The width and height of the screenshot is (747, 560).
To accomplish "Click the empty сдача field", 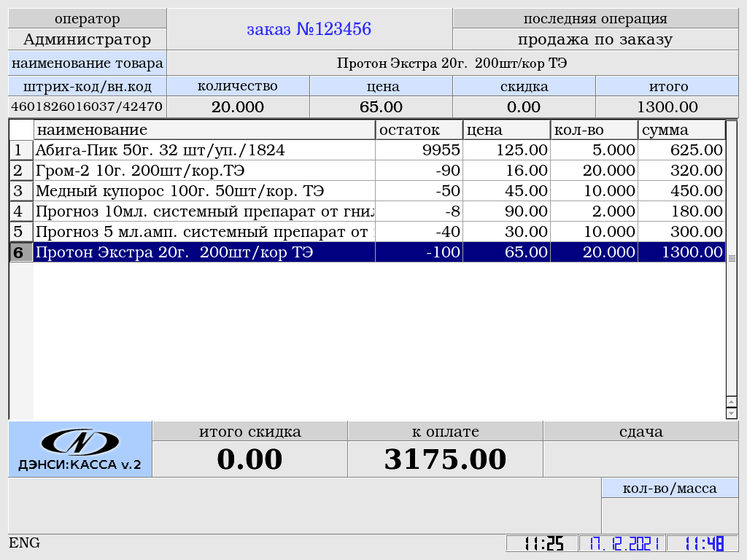I will [640, 459].
